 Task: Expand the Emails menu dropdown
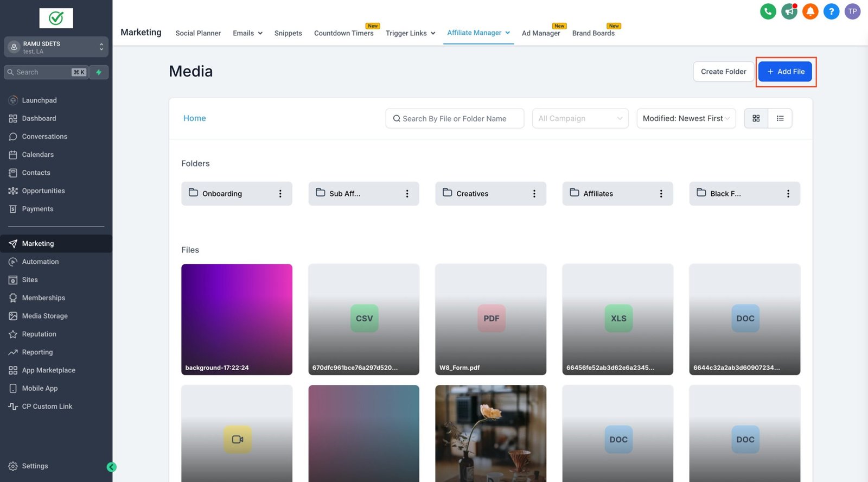point(247,33)
